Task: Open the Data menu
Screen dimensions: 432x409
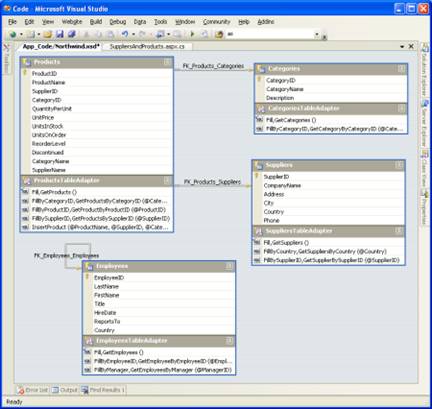Action: tap(140, 22)
